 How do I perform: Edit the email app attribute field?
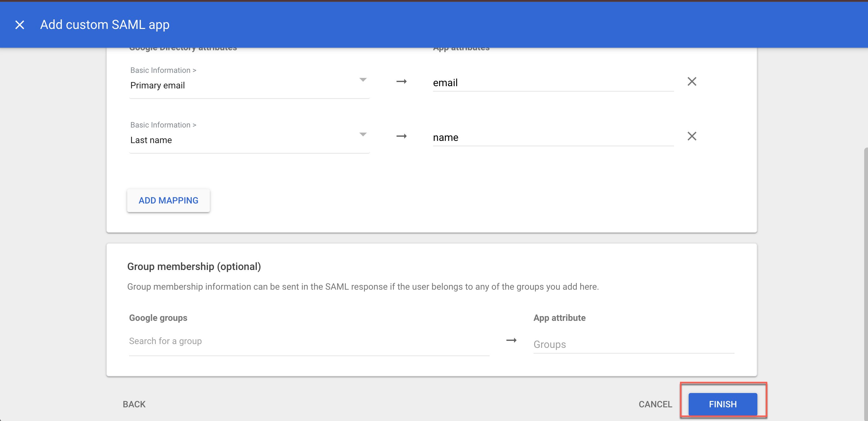click(x=553, y=83)
